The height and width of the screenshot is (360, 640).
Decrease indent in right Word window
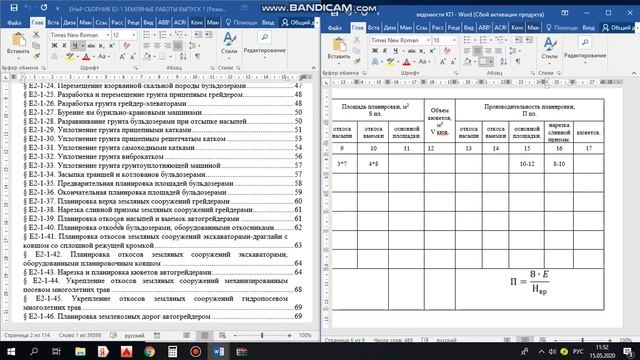(519, 40)
